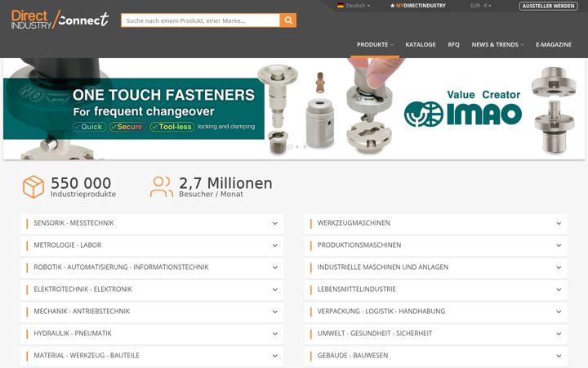Open the Deutsch language dropdown
Screen dimensions: 588x368
358,6
